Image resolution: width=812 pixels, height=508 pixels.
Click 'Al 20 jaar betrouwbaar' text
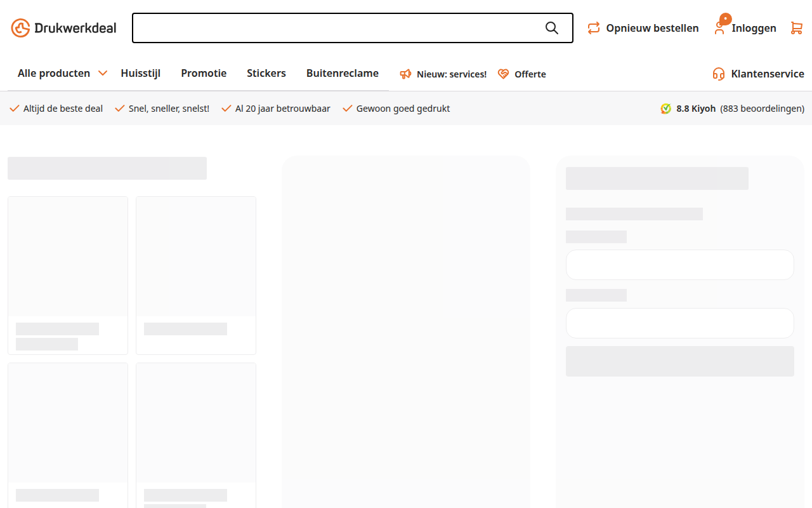pyautogui.click(x=283, y=109)
